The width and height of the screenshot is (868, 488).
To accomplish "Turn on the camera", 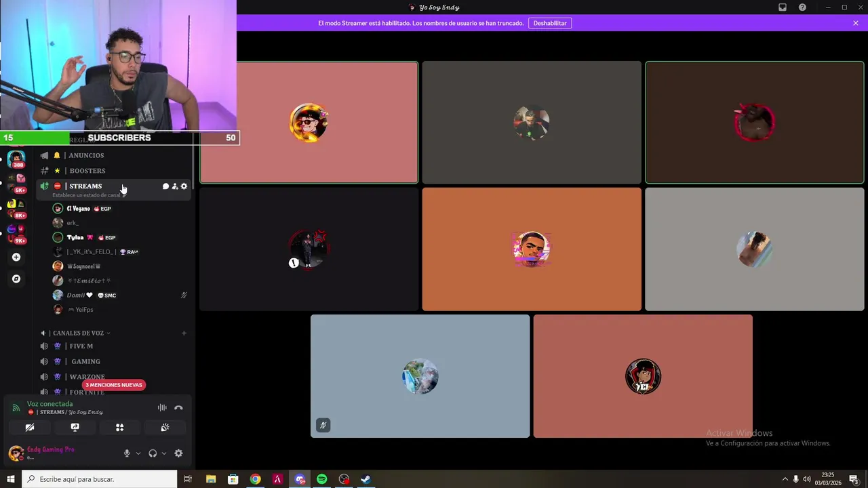I will click(x=30, y=427).
